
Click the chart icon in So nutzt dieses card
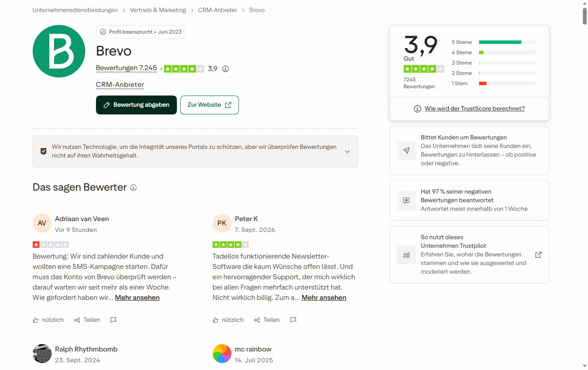pos(406,255)
